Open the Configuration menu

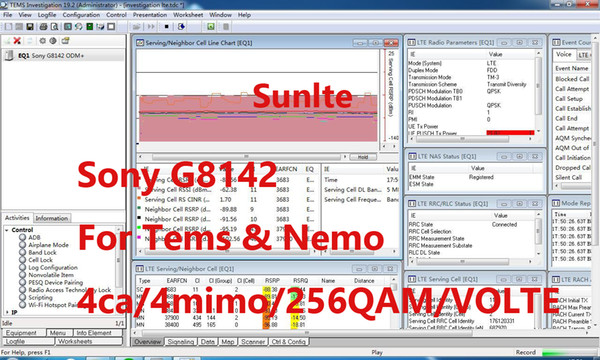click(81, 15)
